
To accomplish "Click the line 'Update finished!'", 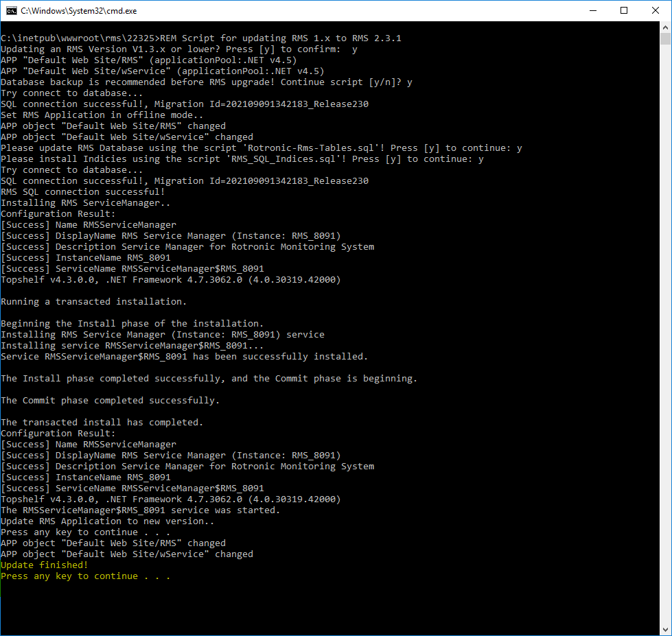I will pyautogui.click(x=44, y=565).
